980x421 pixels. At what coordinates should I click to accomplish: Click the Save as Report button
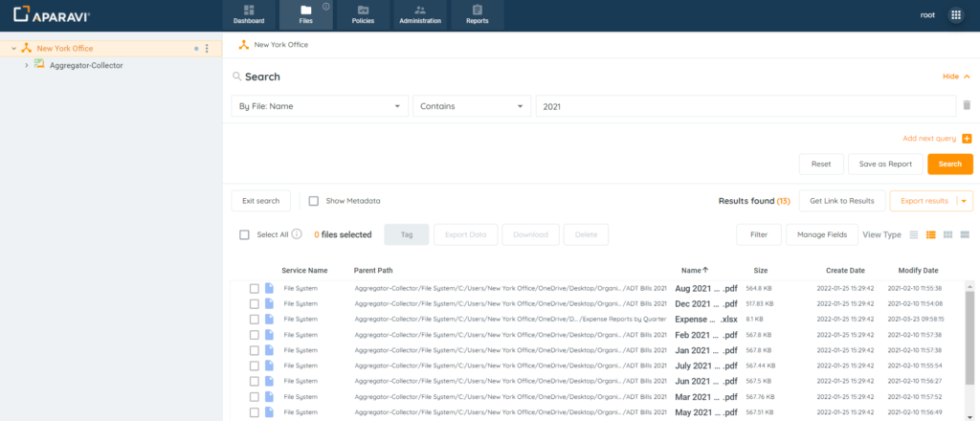pos(884,164)
